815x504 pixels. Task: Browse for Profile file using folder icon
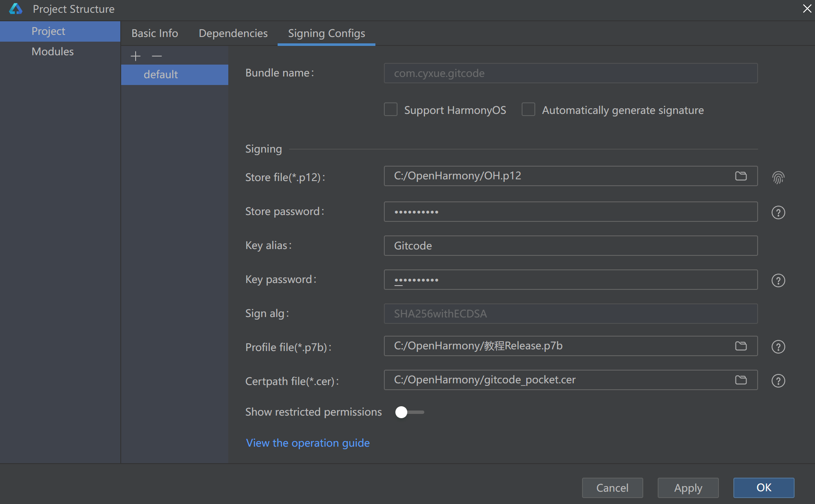tap(741, 346)
